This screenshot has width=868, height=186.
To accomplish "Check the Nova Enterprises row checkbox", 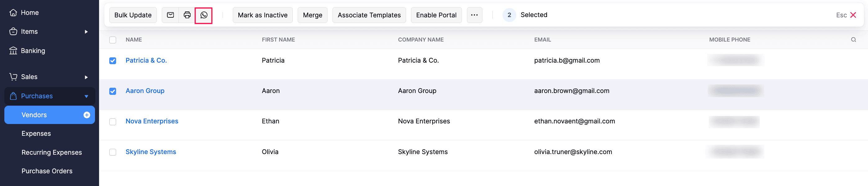I will click(113, 122).
